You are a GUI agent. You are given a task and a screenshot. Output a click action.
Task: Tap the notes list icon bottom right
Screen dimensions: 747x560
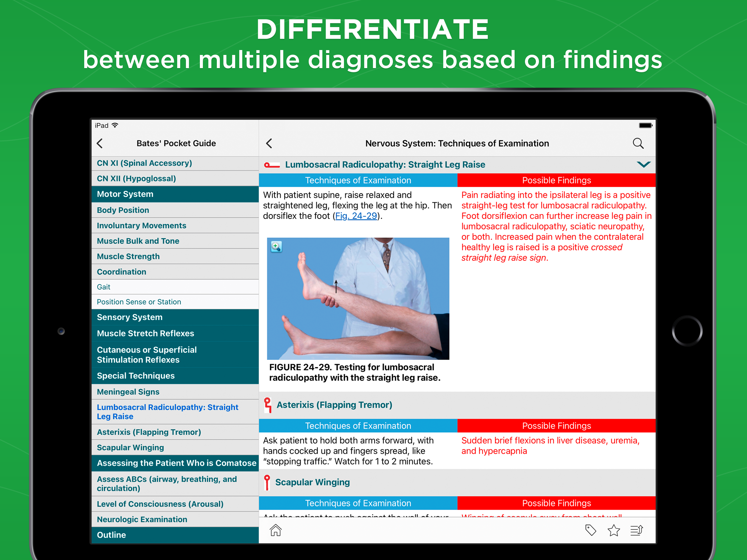coord(637,530)
